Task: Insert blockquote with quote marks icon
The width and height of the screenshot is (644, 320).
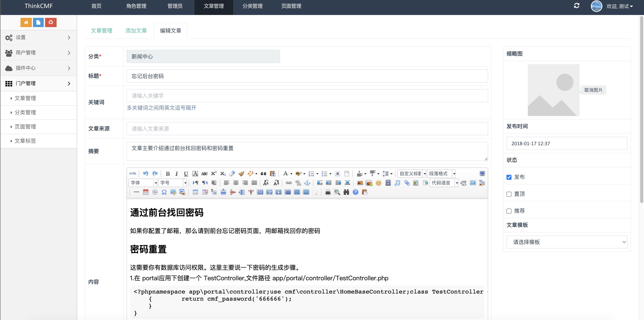Action: point(263,173)
